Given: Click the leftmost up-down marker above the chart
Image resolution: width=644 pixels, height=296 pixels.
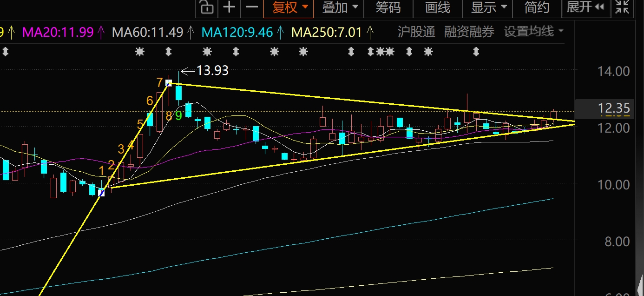Looking at the screenshot, I should 5,52.
